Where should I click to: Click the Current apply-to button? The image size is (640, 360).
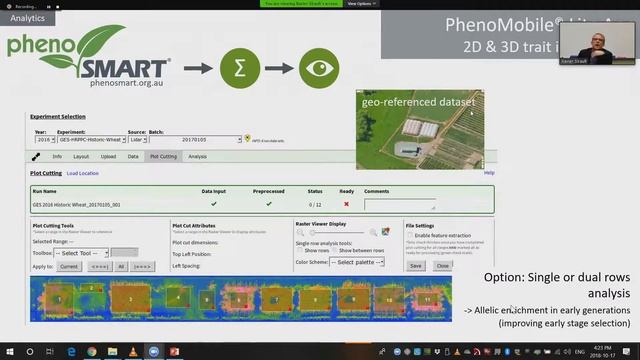coord(69,267)
